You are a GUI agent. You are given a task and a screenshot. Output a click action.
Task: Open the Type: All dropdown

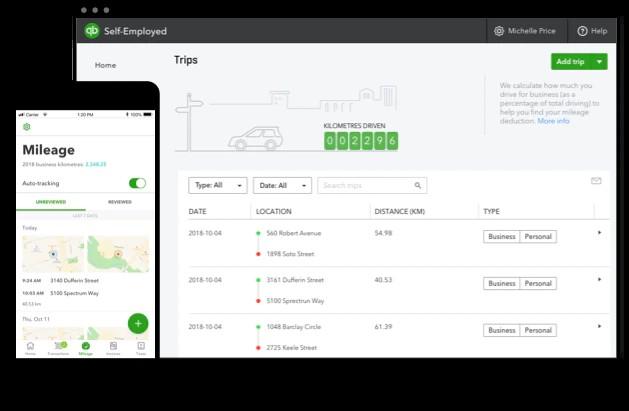(x=218, y=185)
